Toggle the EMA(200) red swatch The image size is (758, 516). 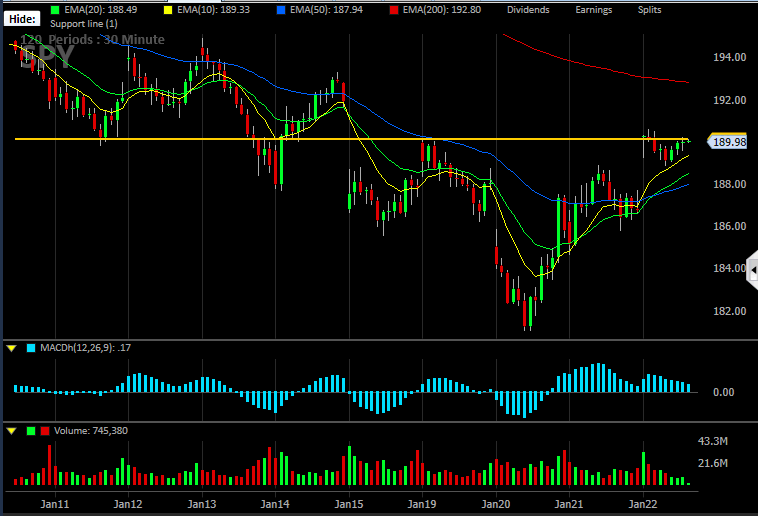coord(394,10)
